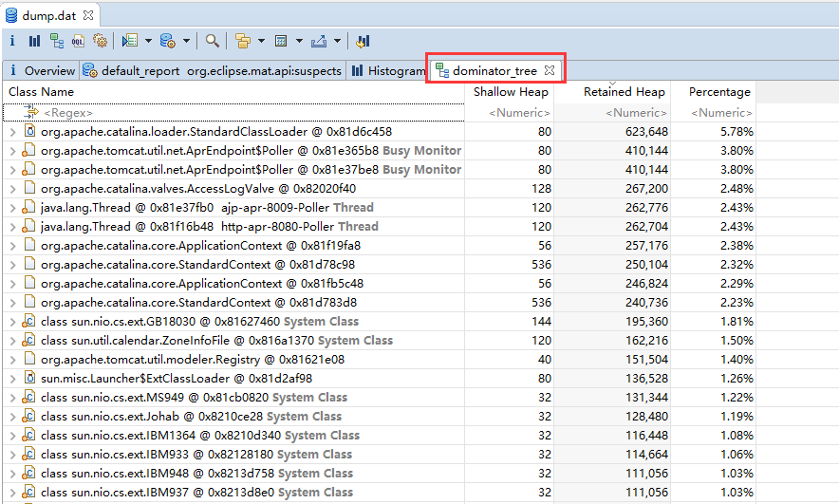Open the Overview info toolbar icon
The width and height of the screenshot is (839, 504).
click(x=12, y=41)
